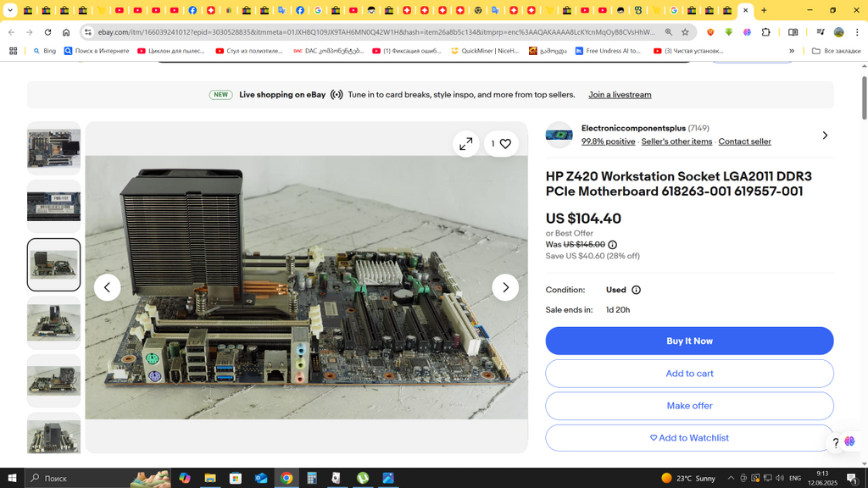Expand image to full screen view
This screenshot has height=488, width=868.
pyautogui.click(x=466, y=144)
